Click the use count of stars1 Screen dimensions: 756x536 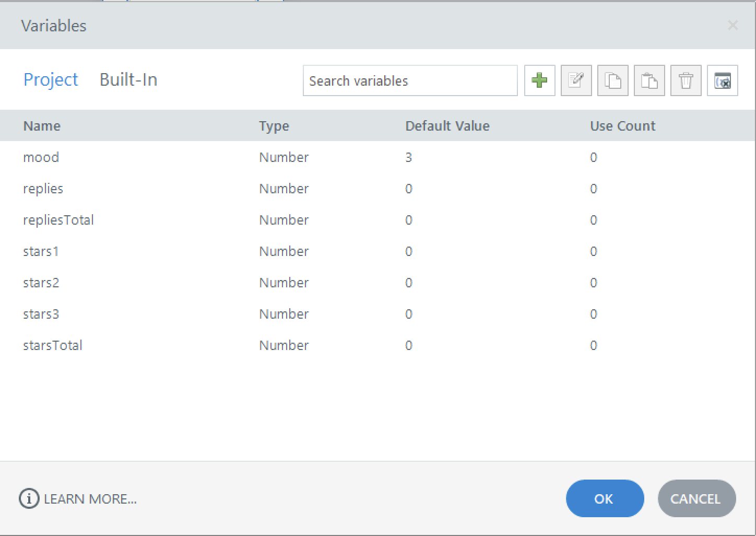[594, 251]
